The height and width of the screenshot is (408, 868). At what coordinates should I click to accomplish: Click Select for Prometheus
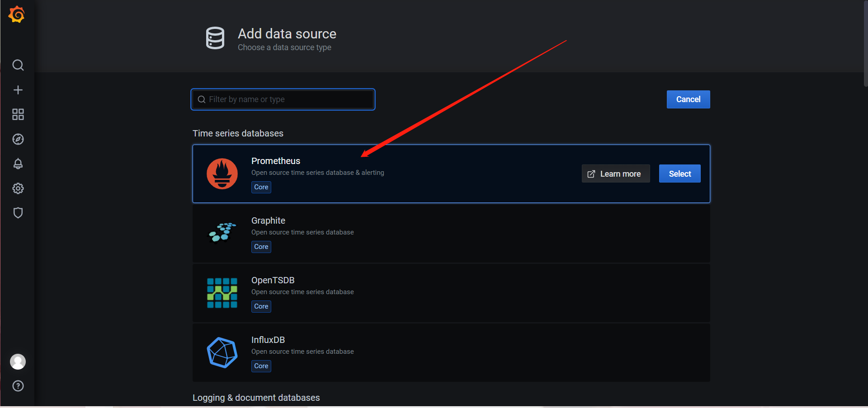pyautogui.click(x=679, y=174)
